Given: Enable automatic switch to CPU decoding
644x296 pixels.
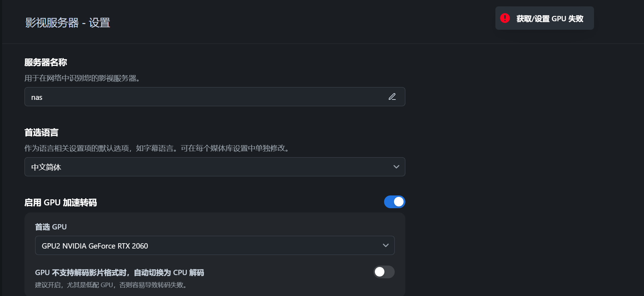Looking at the screenshot, I should coord(384,272).
